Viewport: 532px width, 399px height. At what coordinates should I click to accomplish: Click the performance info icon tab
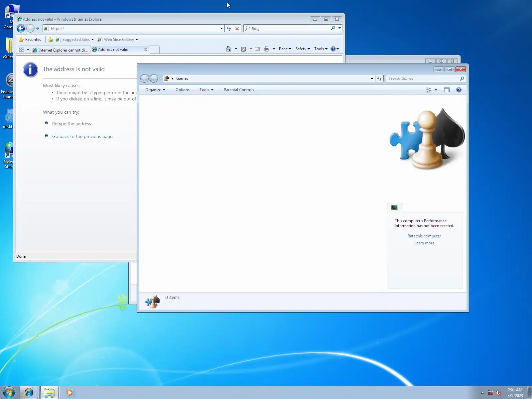pyautogui.click(x=395, y=208)
